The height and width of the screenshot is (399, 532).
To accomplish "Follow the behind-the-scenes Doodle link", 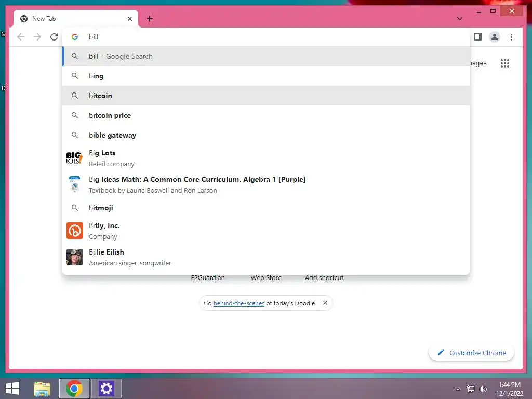I will [239, 303].
